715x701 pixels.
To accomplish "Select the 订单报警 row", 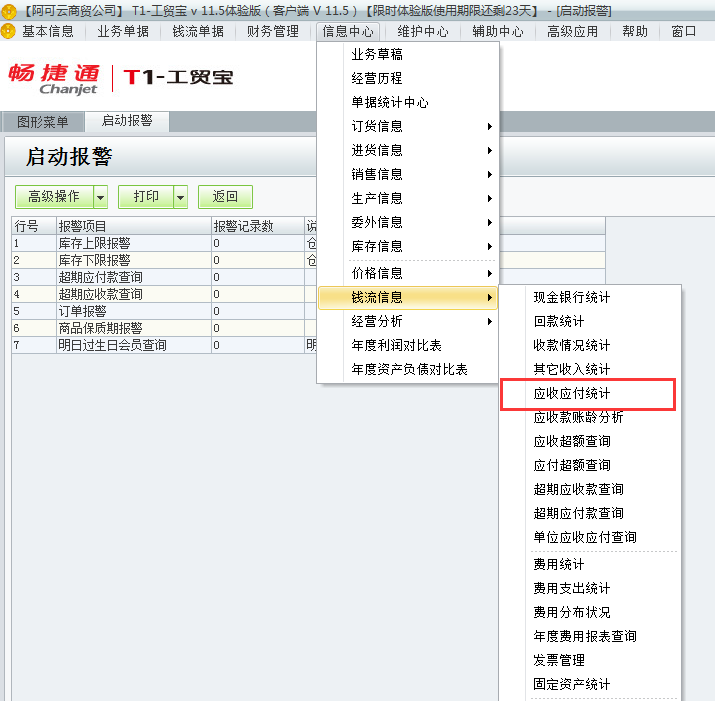I will pyautogui.click(x=164, y=311).
